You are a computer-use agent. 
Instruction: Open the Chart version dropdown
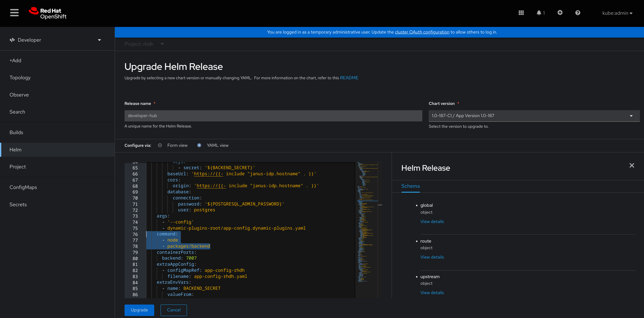coord(631,116)
